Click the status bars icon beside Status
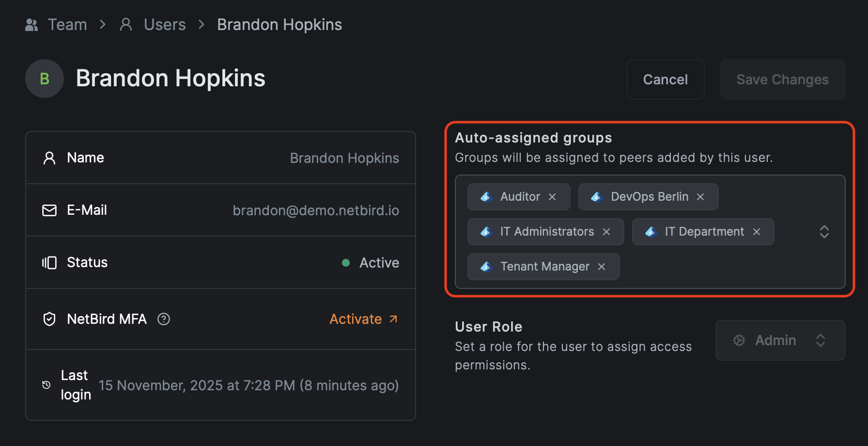 [49, 262]
